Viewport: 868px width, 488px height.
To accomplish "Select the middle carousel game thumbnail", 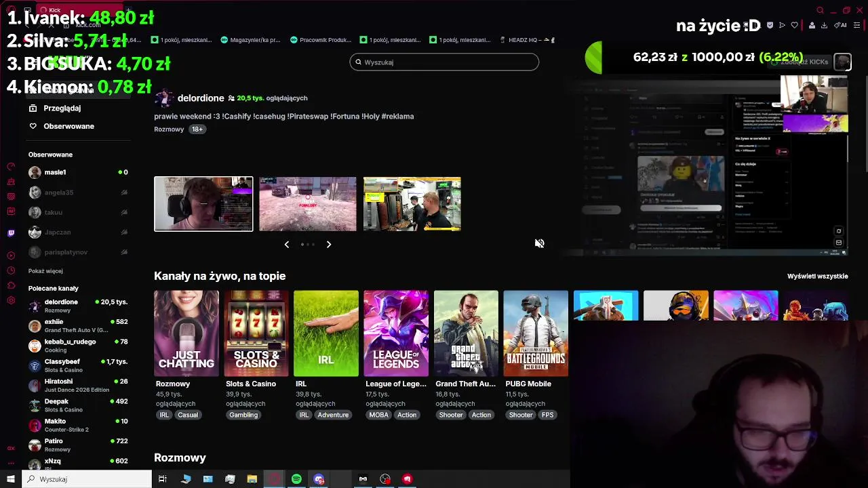I will pyautogui.click(x=307, y=204).
